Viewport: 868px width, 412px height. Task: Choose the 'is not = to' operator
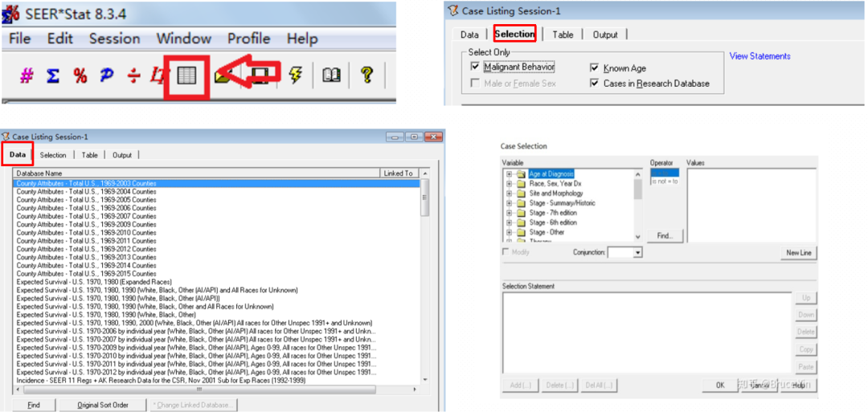(x=663, y=182)
